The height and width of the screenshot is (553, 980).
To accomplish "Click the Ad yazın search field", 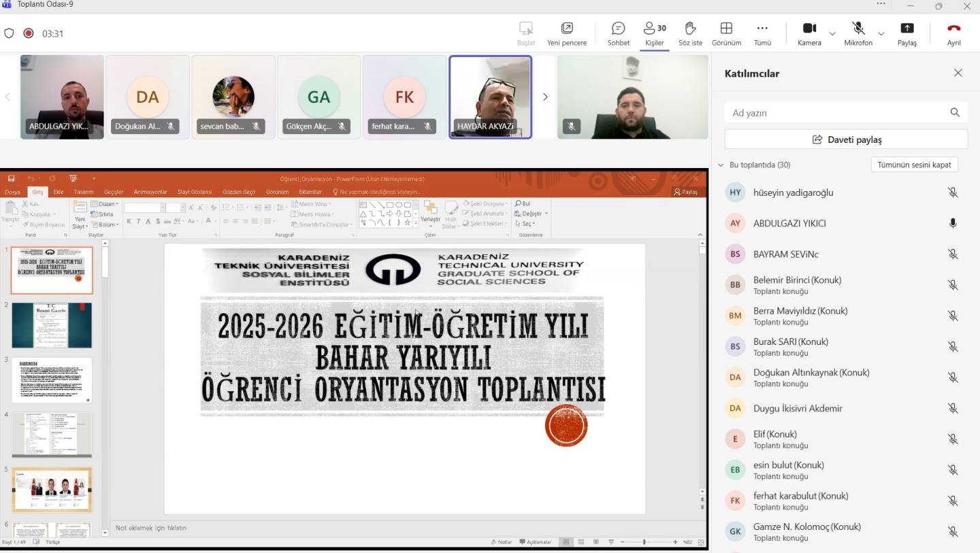I will [x=837, y=113].
